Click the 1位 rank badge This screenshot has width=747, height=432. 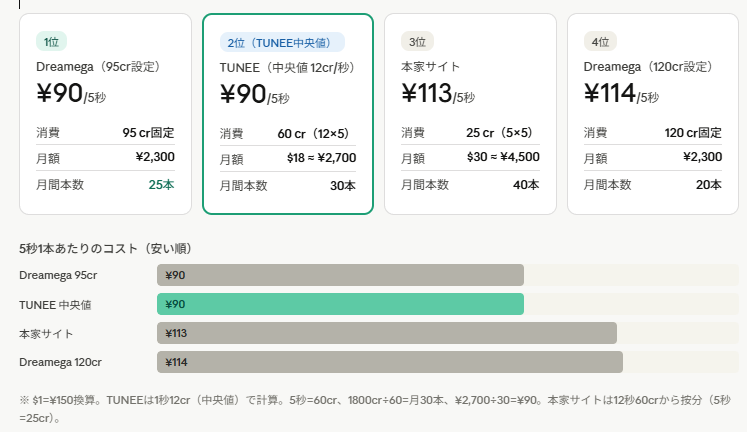[52, 41]
